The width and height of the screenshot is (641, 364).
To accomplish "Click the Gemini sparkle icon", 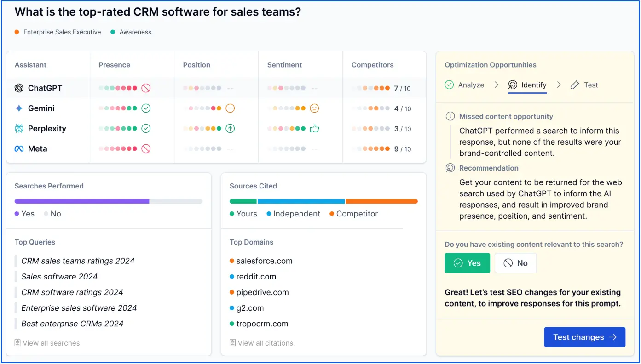I will point(19,108).
